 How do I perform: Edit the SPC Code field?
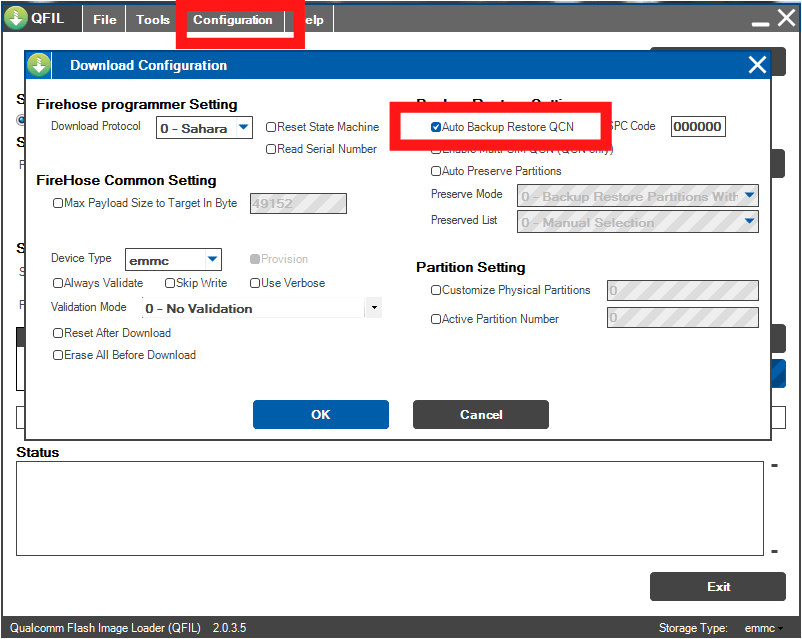click(x=698, y=127)
